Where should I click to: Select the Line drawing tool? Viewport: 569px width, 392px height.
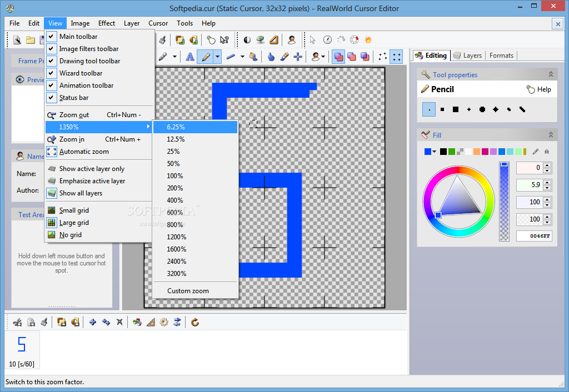tap(231, 57)
